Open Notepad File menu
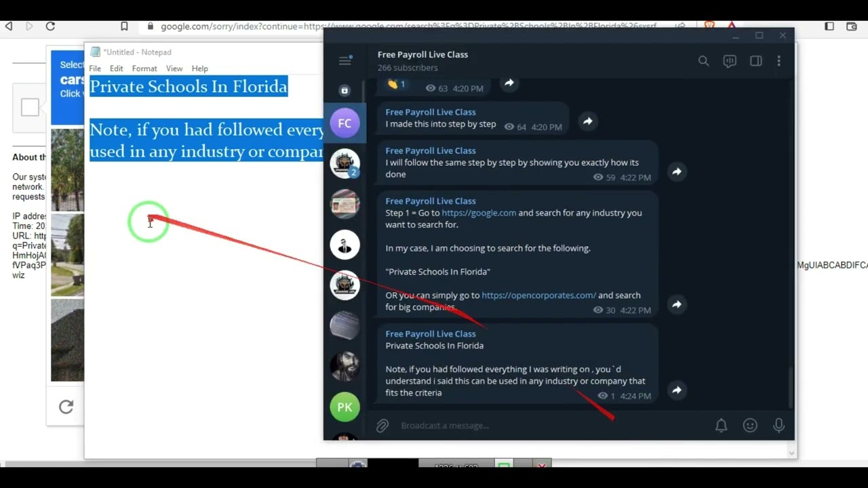Image resolution: width=868 pixels, height=488 pixels. (95, 68)
